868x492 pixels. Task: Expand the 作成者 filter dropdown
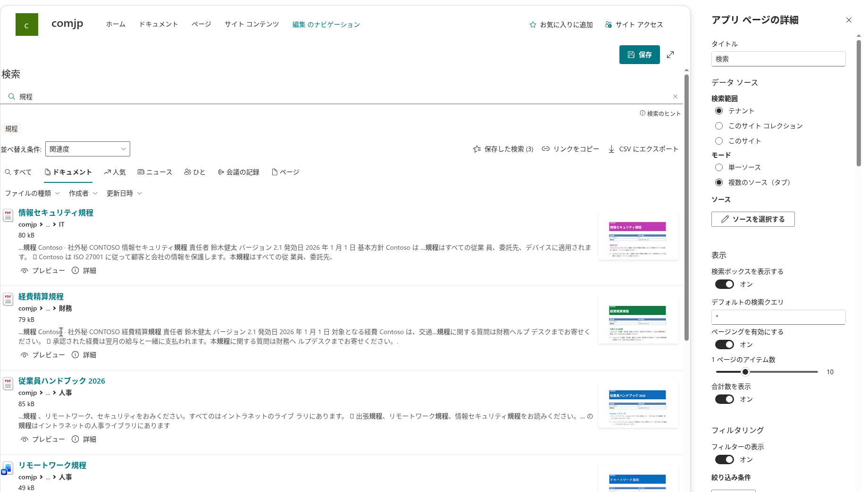(x=83, y=193)
